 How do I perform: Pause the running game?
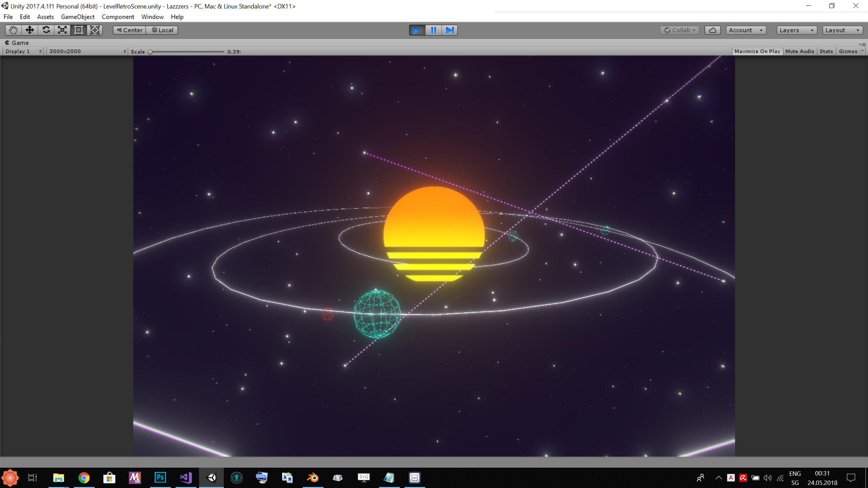point(433,30)
